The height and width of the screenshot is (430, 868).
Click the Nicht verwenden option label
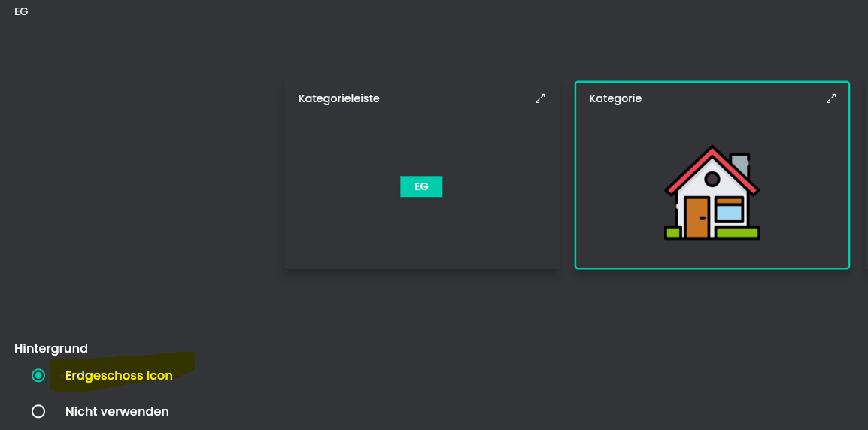point(117,411)
